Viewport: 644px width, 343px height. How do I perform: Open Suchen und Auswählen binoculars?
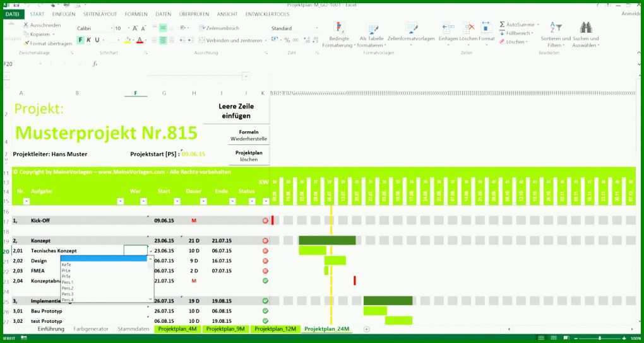click(x=586, y=35)
